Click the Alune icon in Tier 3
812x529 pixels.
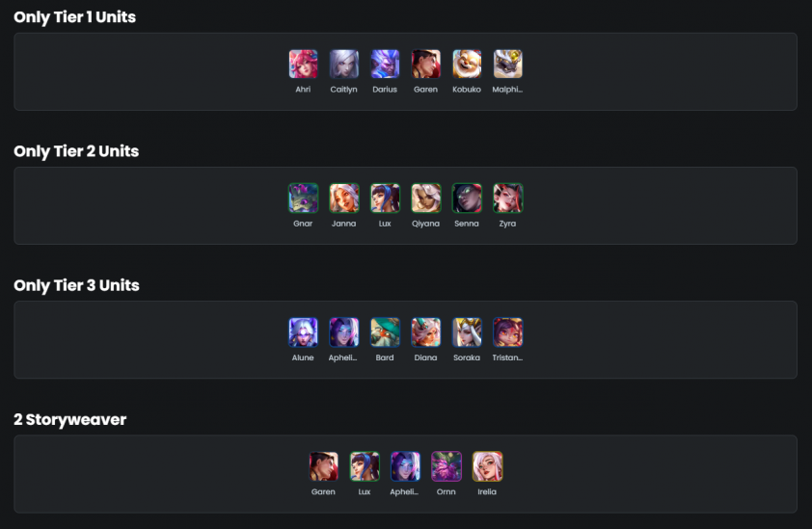point(303,331)
